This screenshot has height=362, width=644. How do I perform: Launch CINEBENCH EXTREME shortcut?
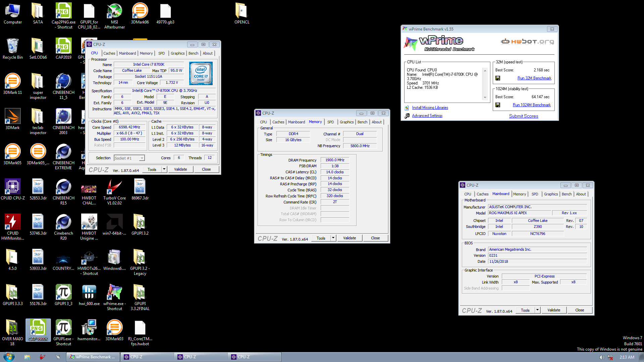[x=63, y=157]
